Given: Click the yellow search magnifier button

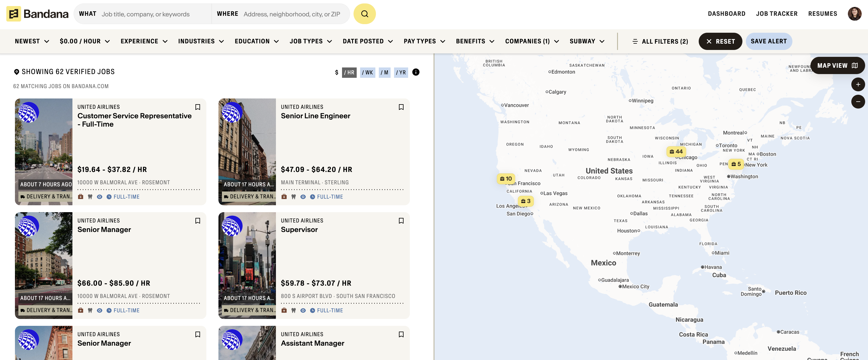Looking at the screenshot, I should click(364, 14).
